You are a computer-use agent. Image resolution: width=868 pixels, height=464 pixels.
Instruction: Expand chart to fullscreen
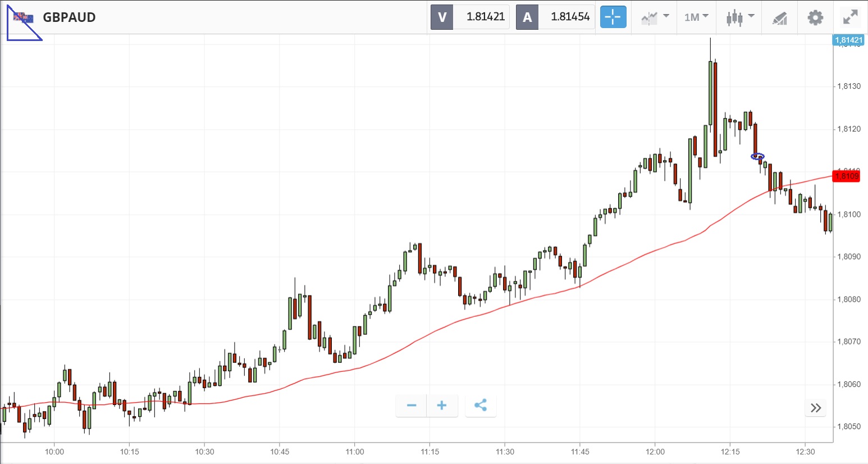pos(851,17)
